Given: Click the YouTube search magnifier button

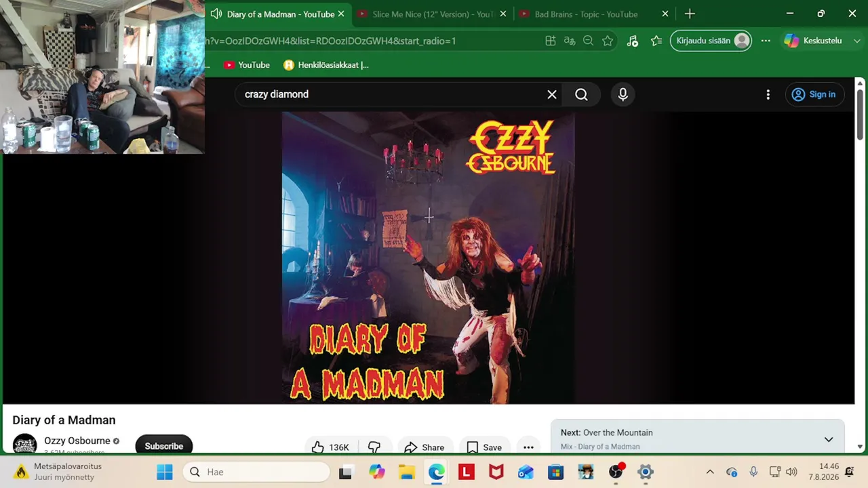Looking at the screenshot, I should 581,94.
